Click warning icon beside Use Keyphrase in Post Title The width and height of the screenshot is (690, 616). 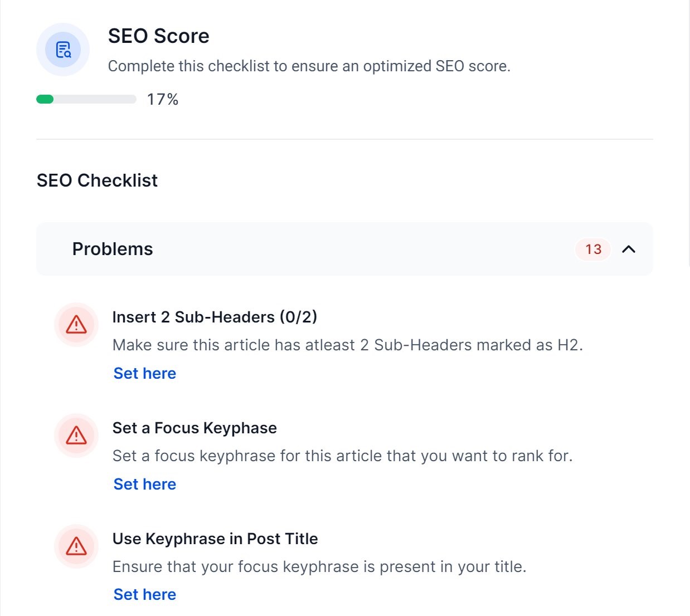(x=76, y=546)
